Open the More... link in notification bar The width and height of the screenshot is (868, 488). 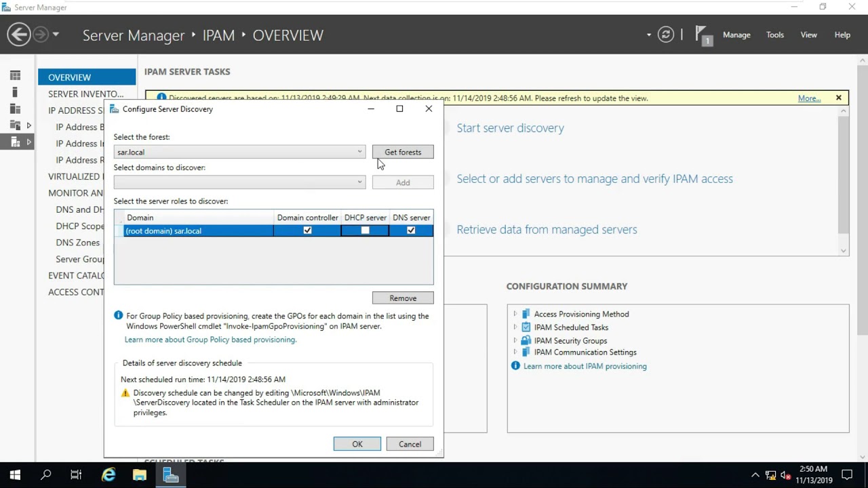pos(809,98)
